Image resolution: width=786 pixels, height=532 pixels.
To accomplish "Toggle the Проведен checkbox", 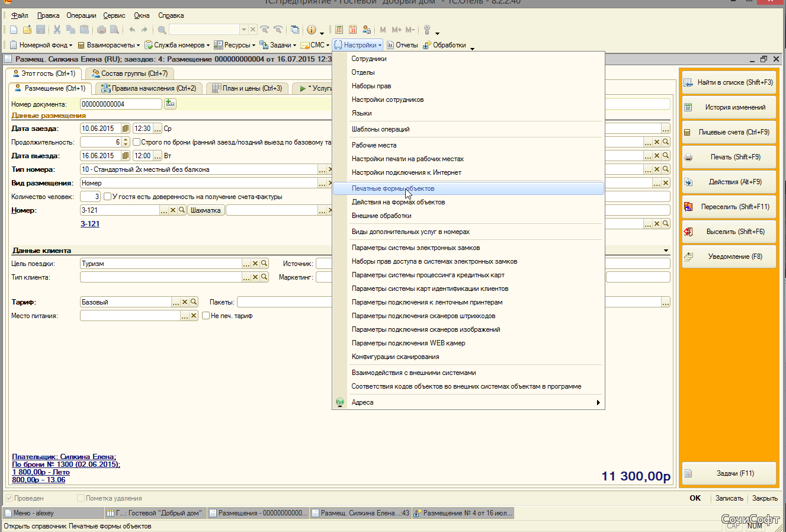I will point(9,498).
